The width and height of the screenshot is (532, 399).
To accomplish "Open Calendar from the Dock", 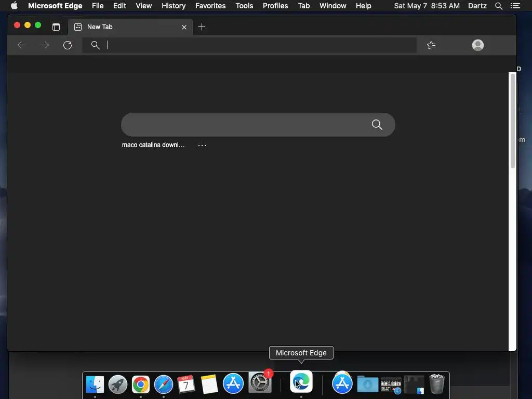I will click(x=187, y=384).
